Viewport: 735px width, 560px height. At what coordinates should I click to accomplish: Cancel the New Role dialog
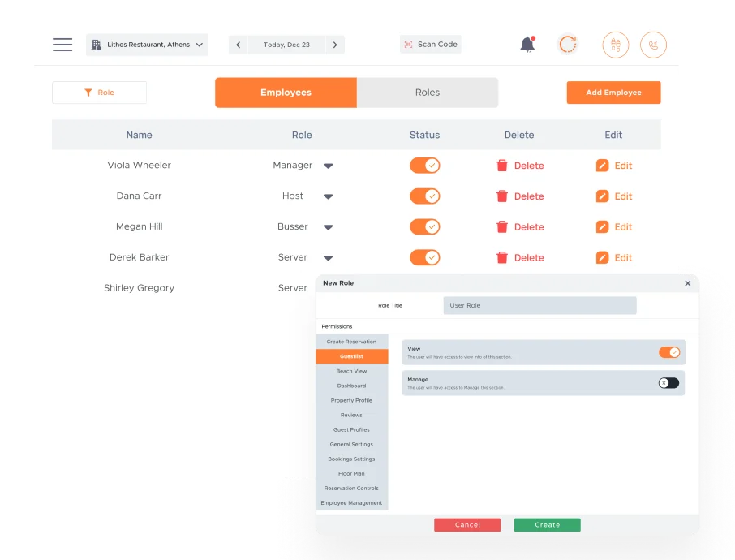point(467,525)
